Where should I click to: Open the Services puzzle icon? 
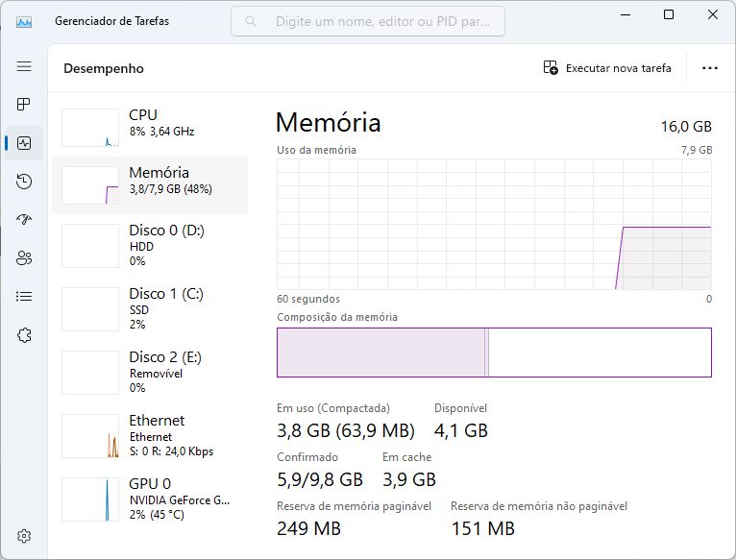click(x=24, y=335)
